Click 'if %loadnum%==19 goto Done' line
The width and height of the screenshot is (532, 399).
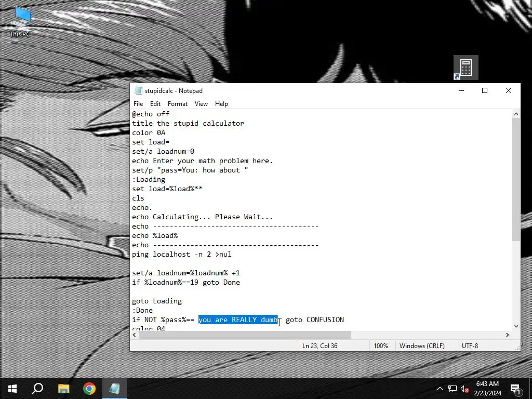tap(186, 282)
